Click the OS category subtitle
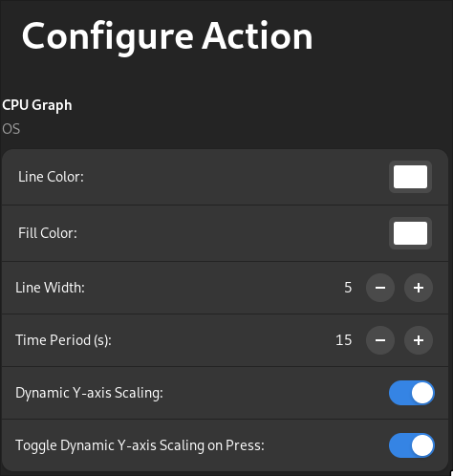The height and width of the screenshot is (476, 453). pyautogui.click(x=11, y=129)
